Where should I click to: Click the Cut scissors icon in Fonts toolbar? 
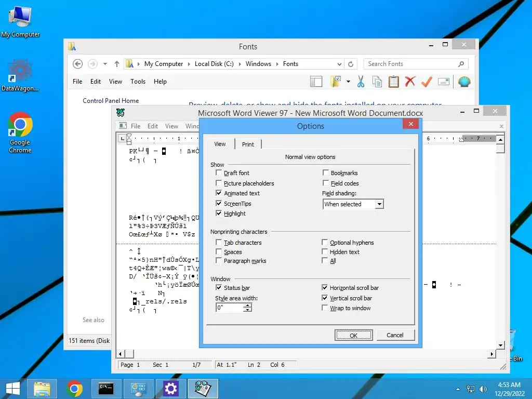pyautogui.click(x=361, y=82)
